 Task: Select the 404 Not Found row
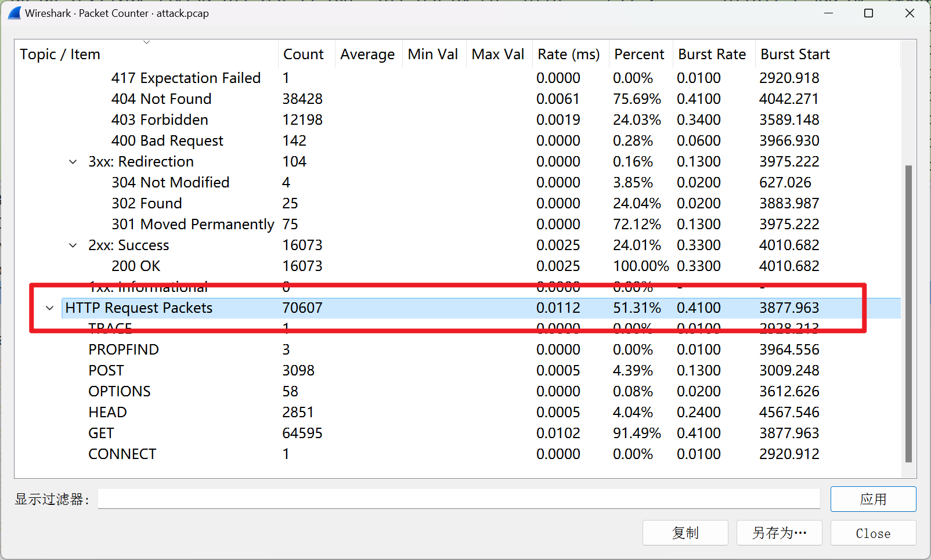pyautogui.click(x=457, y=99)
